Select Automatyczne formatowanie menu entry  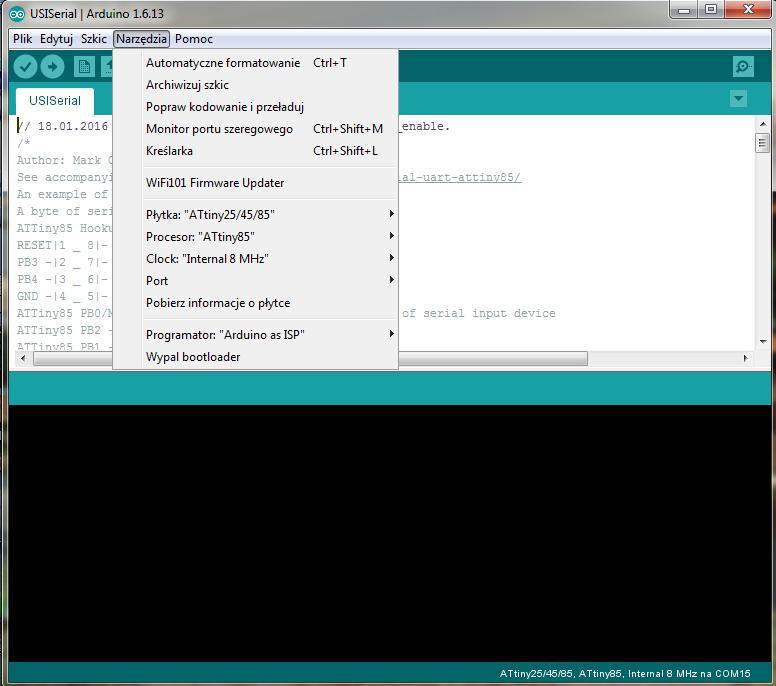pyautogui.click(x=255, y=63)
